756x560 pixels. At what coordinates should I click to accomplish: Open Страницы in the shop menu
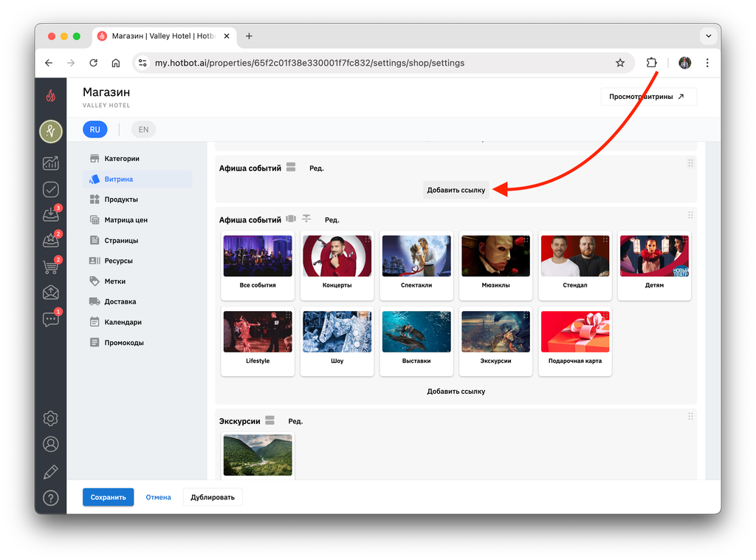[137, 240]
